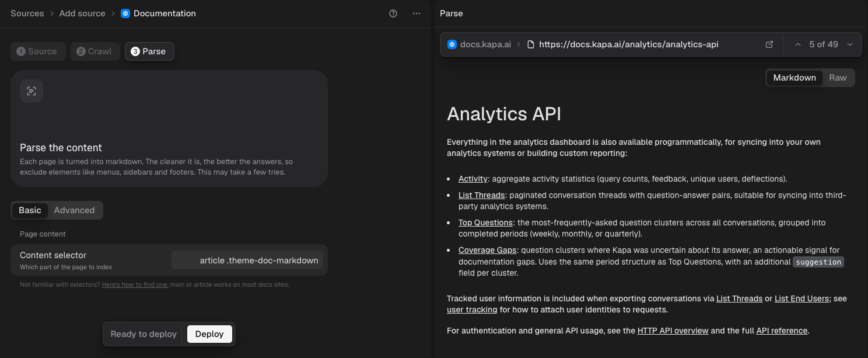Open the user tracking link
The height and width of the screenshot is (358, 868).
472,310
